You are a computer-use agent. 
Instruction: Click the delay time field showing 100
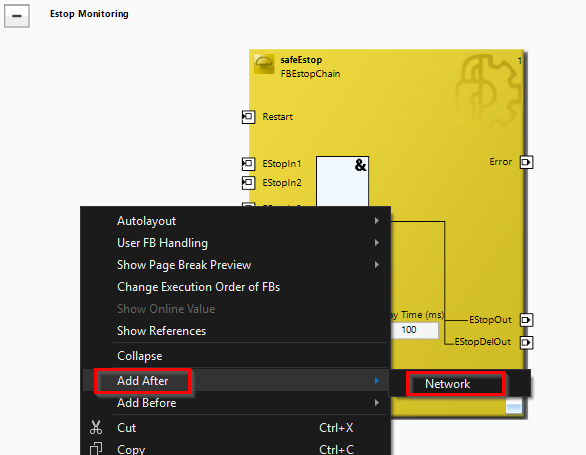[414, 330]
